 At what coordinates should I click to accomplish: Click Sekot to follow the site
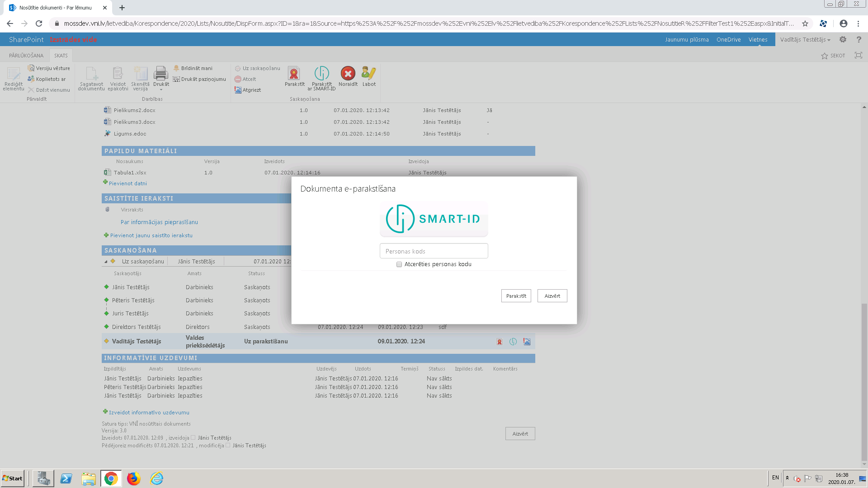click(833, 56)
